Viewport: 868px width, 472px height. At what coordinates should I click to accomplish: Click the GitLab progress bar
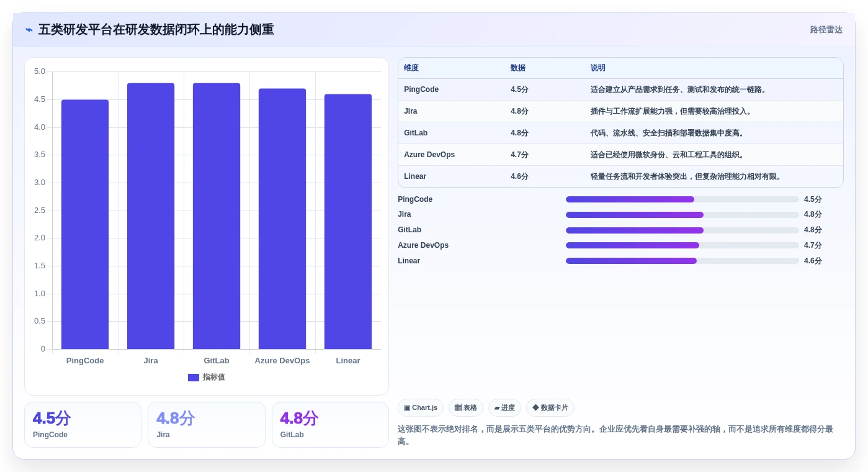pos(682,230)
